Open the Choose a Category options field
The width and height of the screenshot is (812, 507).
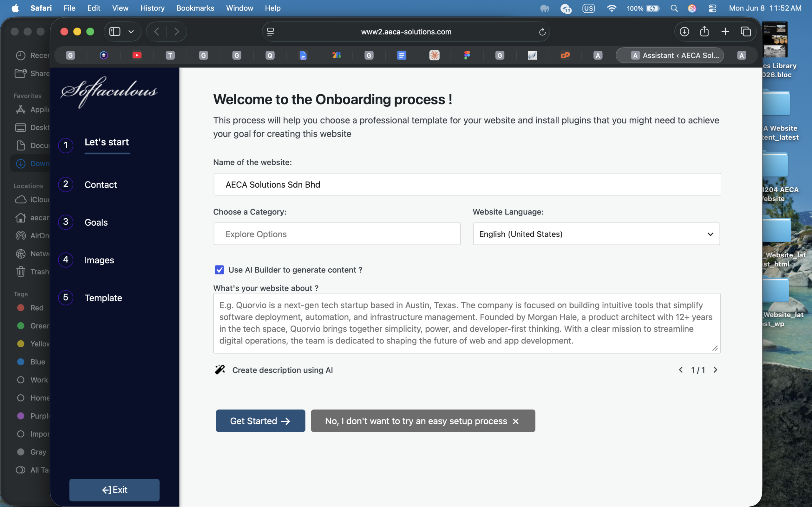pyautogui.click(x=337, y=234)
